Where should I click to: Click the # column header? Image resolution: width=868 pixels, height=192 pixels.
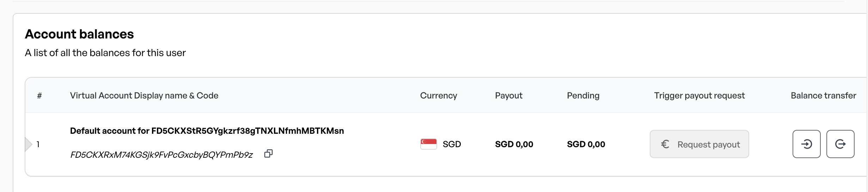[x=39, y=96]
